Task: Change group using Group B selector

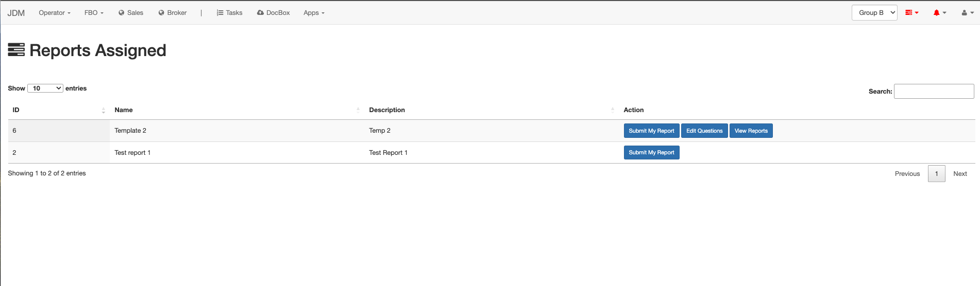Action: [874, 13]
